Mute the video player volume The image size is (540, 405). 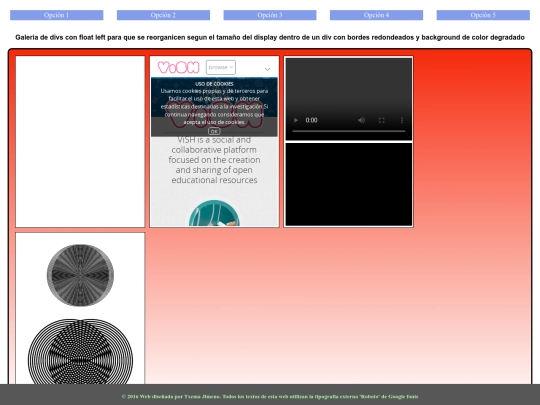361,120
